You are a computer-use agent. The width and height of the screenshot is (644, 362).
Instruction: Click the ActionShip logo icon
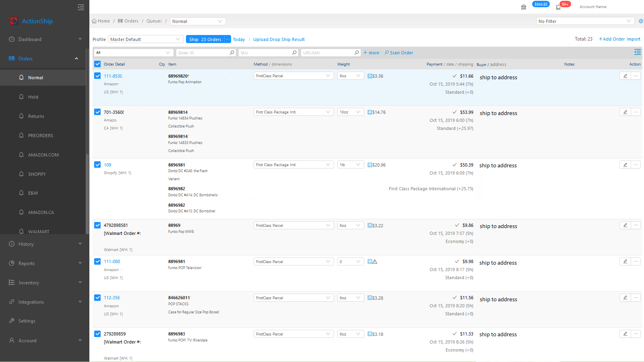14,21
